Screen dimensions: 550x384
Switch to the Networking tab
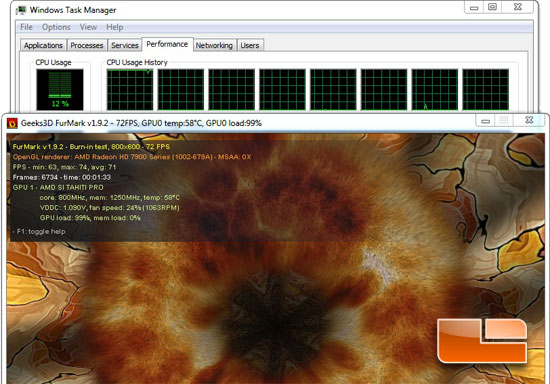pos(214,45)
